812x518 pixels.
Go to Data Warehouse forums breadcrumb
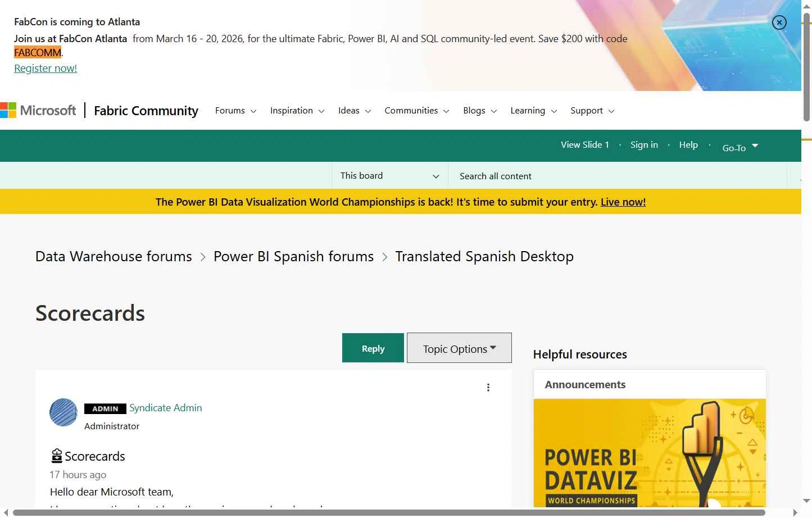coord(114,256)
